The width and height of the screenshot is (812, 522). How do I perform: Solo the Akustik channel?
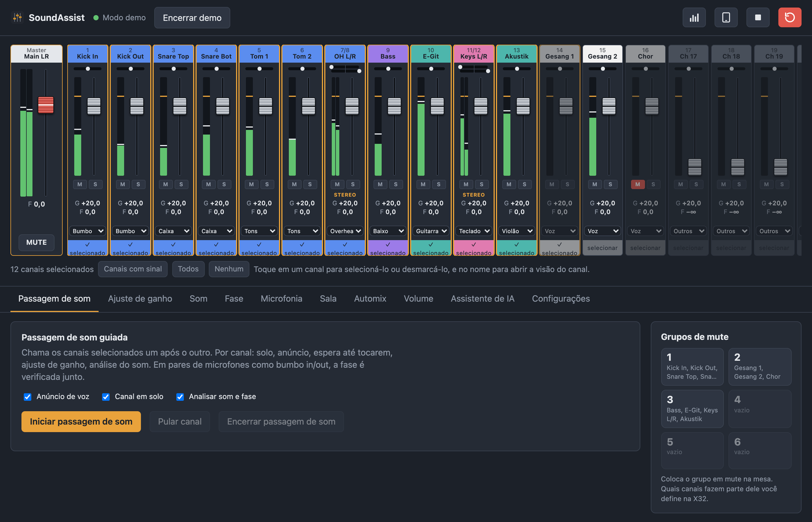(x=525, y=184)
